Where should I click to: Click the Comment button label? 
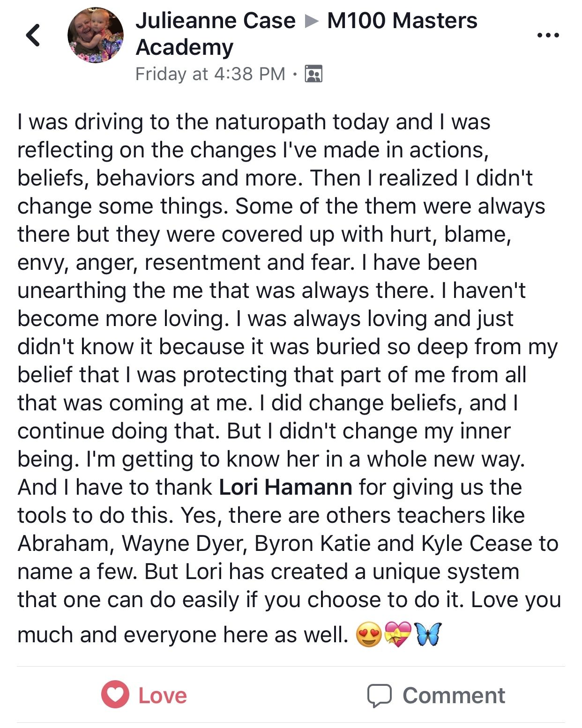454,696
